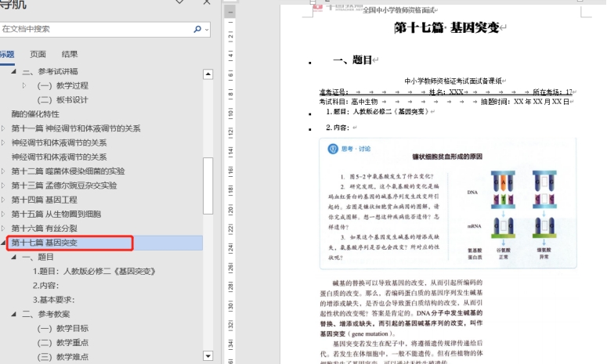Expand the 第十四篇 基因工程 heading
Image resolution: width=607 pixels, height=364 pixels.
tap(4, 200)
